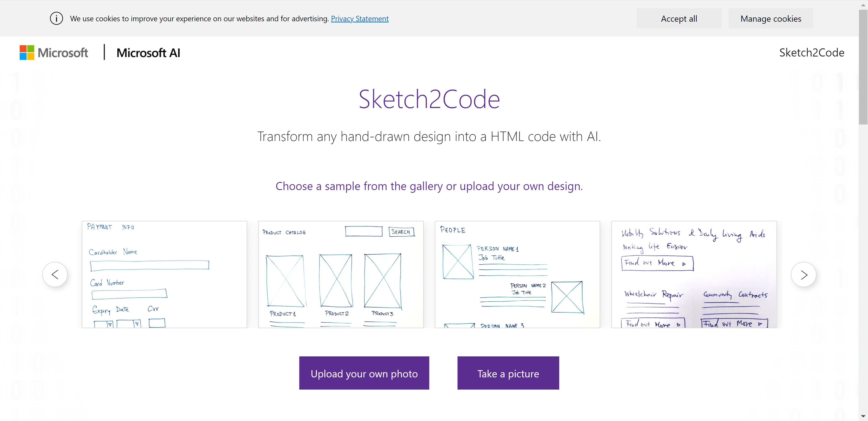
Task: Click Upload your own photo
Action: (364, 373)
